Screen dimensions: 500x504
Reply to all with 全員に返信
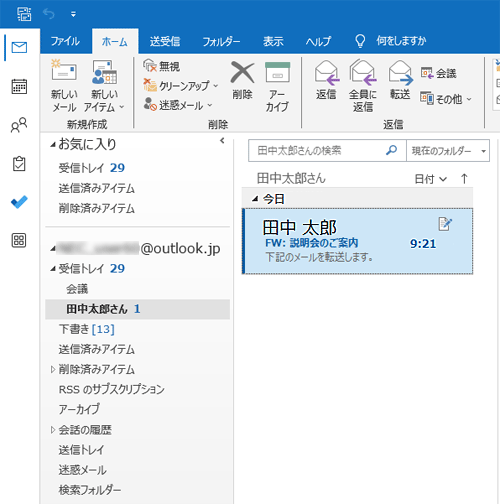pyautogui.click(x=363, y=86)
